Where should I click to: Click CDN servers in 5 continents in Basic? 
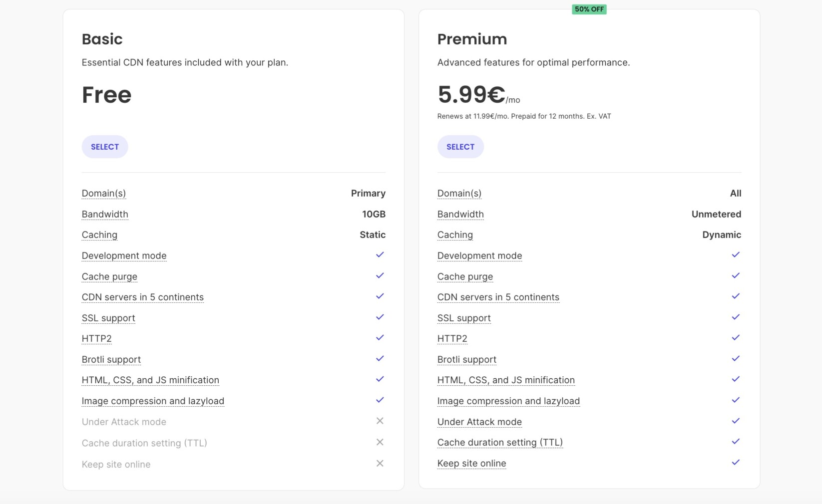143,297
